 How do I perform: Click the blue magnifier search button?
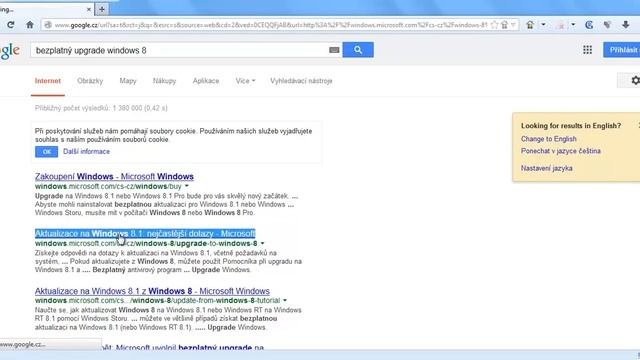(358, 50)
